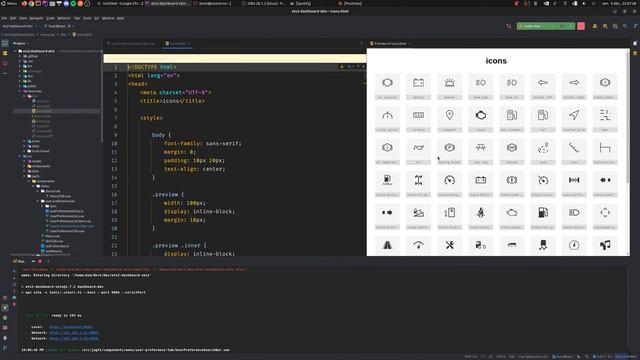Click the music note icon

[x=605, y=245]
